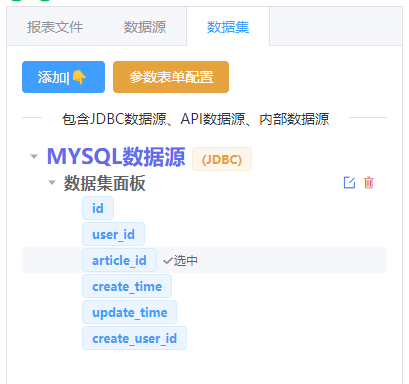Select the MYSQL数据源 label

[116, 157]
